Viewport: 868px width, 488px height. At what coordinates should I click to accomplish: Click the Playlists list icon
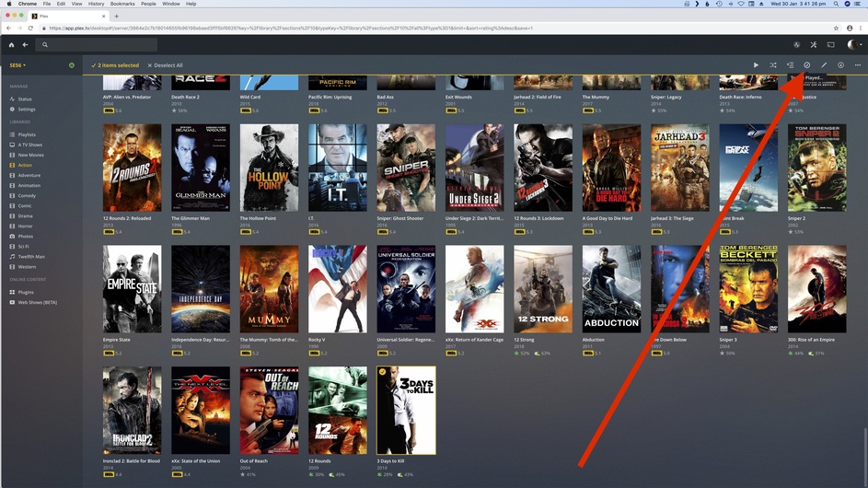(x=12, y=134)
